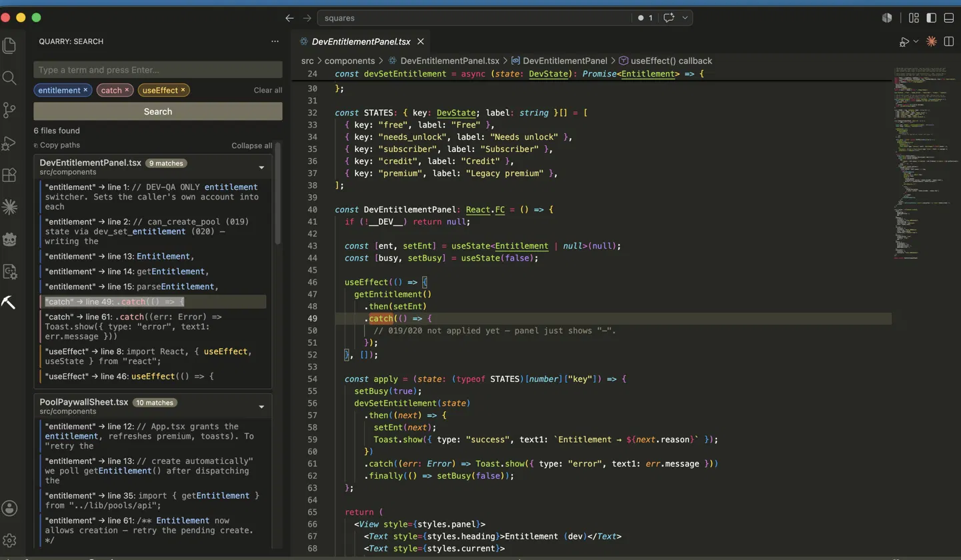Open the useEffect line 46 match
This screenshot has height=560, width=961.
[x=153, y=377]
